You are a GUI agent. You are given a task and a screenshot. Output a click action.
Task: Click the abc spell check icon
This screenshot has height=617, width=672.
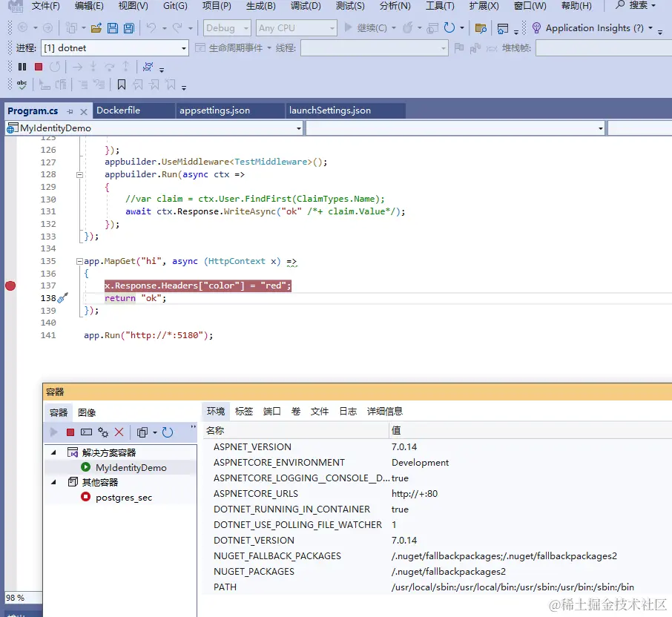click(22, 85)
